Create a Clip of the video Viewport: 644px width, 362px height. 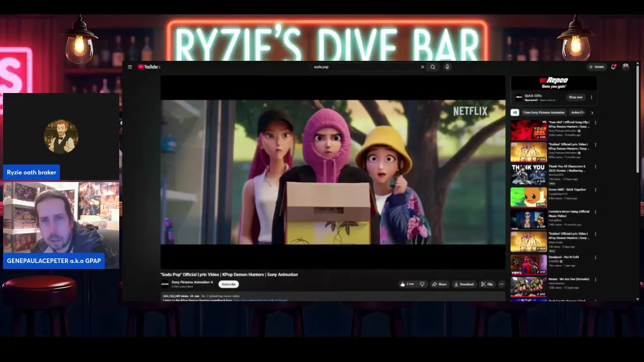pos(487,284)
